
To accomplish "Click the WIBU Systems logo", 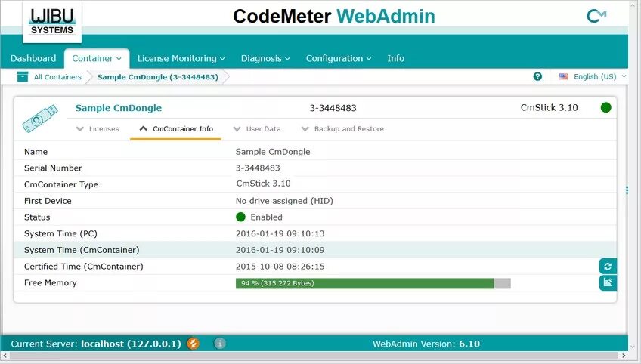I will tap(52, 22).
